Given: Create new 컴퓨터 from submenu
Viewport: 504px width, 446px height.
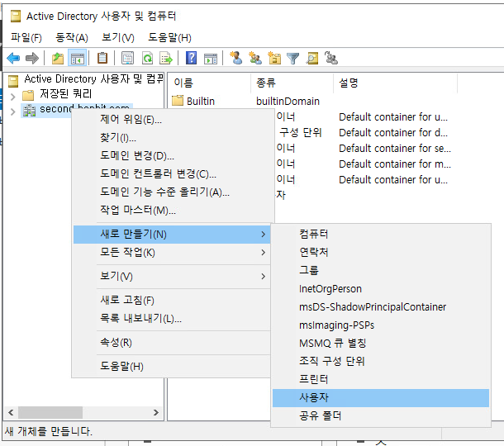Looking at the screenshot, I should (x=381, y=234).
